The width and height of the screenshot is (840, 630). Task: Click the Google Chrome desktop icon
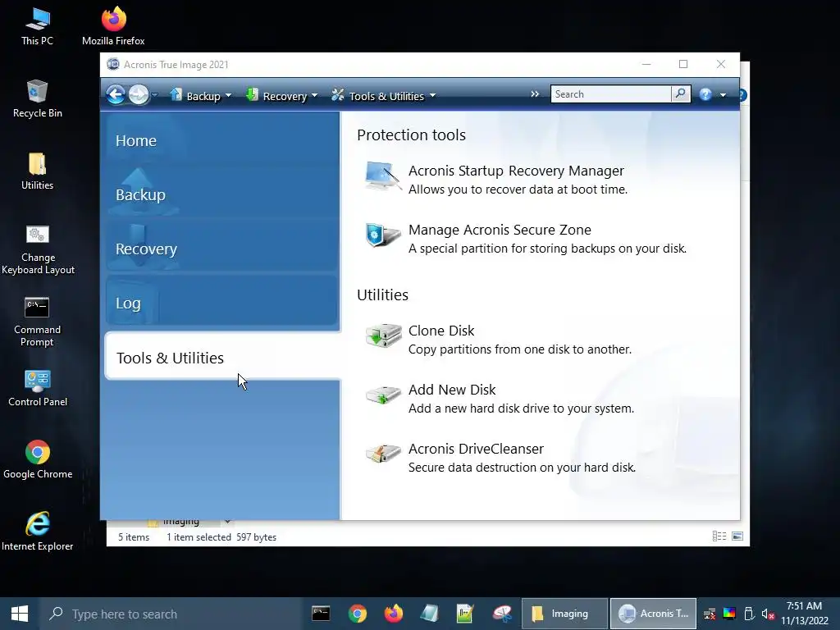38,459
